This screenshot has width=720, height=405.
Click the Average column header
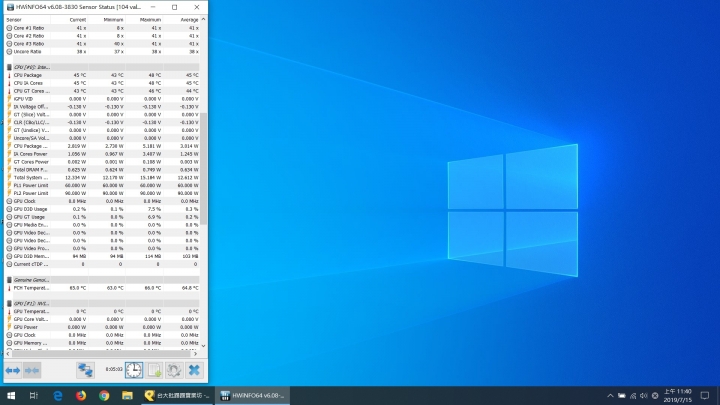click(187, 18)
